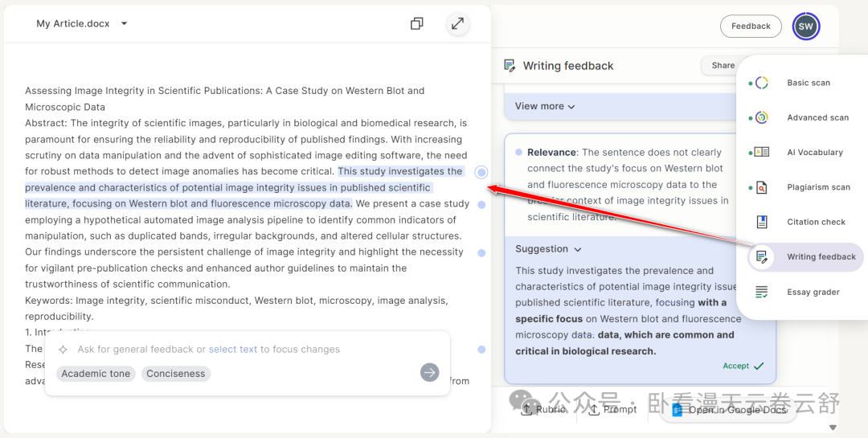Viewport: 868px width, 438px height.
Task: Click the Plagiarism scan icon
Action: click(761, 187)
